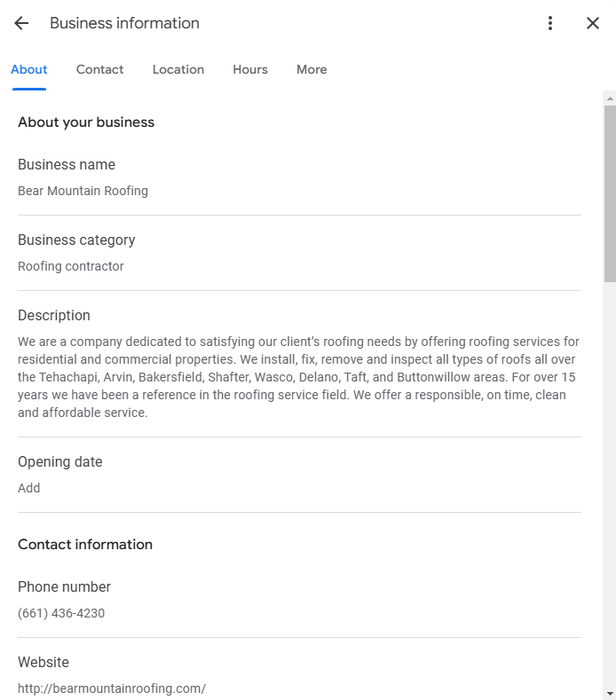Add an opening date
Image resolution: width=616 pixels, height=700 pixels.
click(x=29, y=488)
